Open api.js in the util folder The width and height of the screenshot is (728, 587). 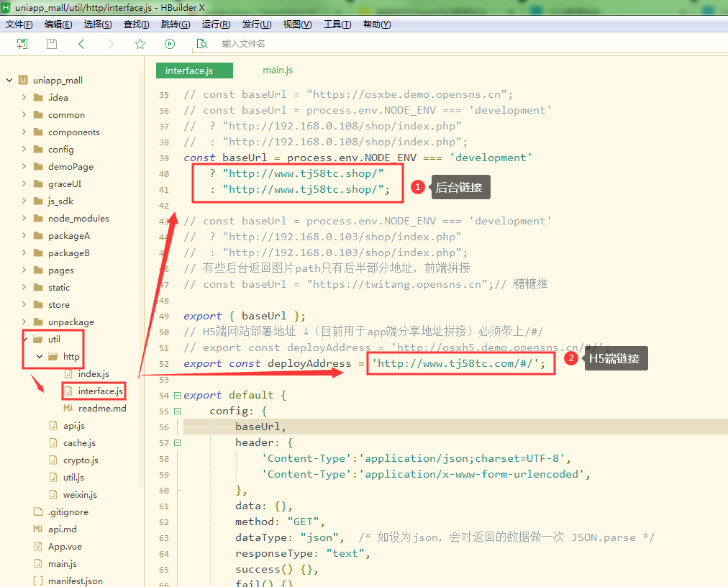74,425
